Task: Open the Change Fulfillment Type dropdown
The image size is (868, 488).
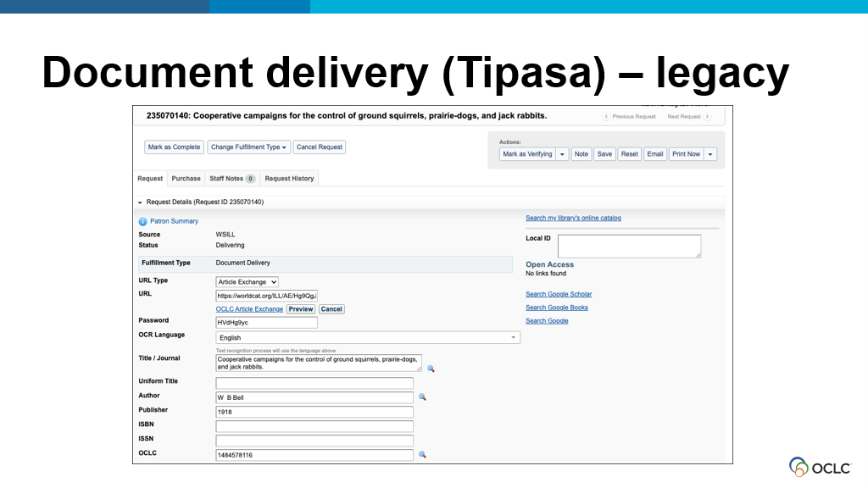Action: (248, 147)
